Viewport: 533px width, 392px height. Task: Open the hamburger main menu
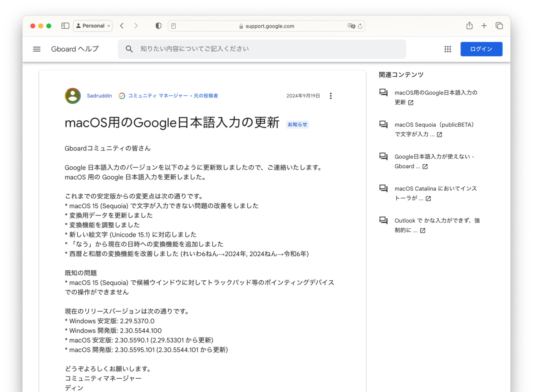[x=37, y=49]
